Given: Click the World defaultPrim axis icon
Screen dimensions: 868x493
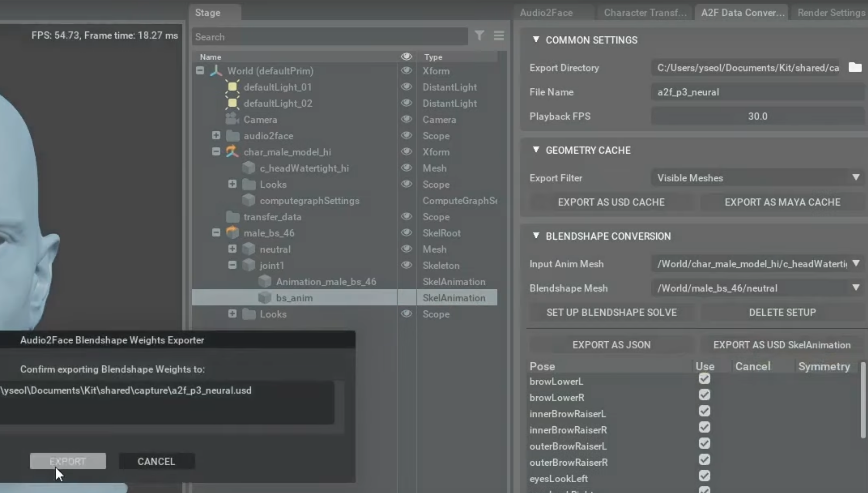Looking at the screenshot, I should click(x=216, y=71).
